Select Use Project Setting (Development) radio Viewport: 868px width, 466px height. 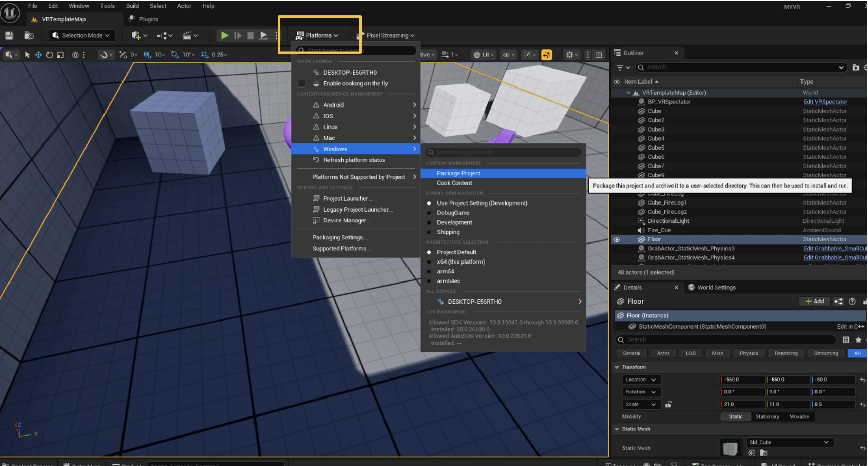coord(429,203)
